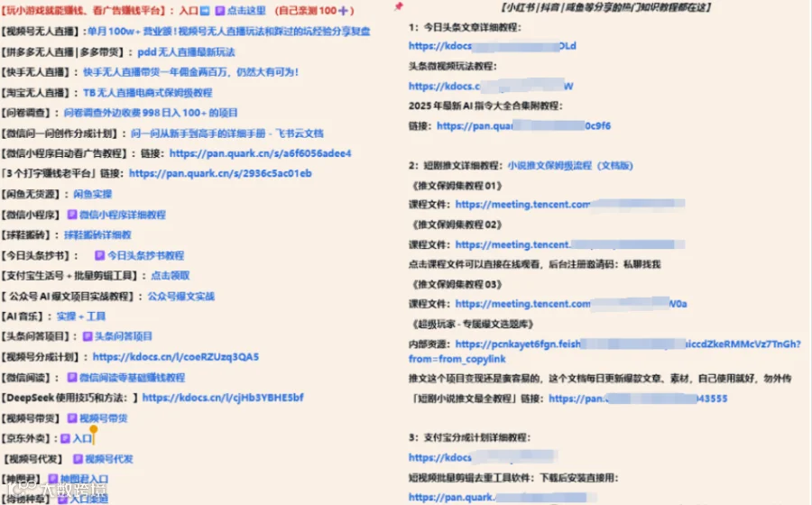Image resolution: width=812 pixels, height=505 pixels.
Task: Open the 闲鱼实操 link
Action: pyautogui.click(x=93, y=194)
